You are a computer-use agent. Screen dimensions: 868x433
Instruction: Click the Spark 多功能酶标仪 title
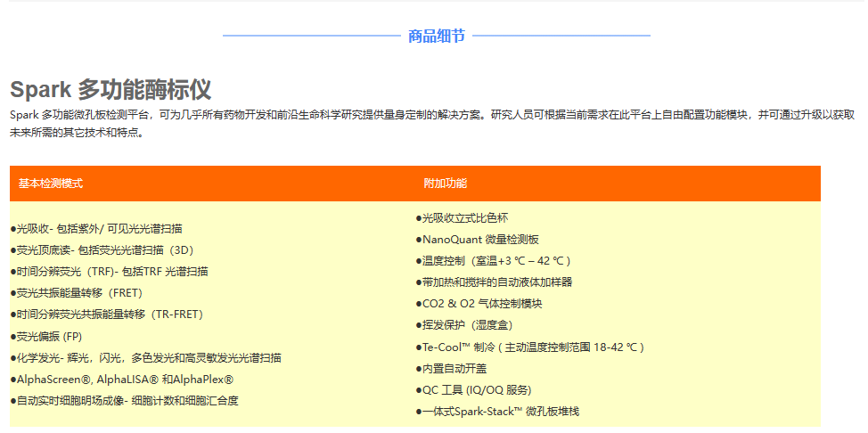click(111, 89)
